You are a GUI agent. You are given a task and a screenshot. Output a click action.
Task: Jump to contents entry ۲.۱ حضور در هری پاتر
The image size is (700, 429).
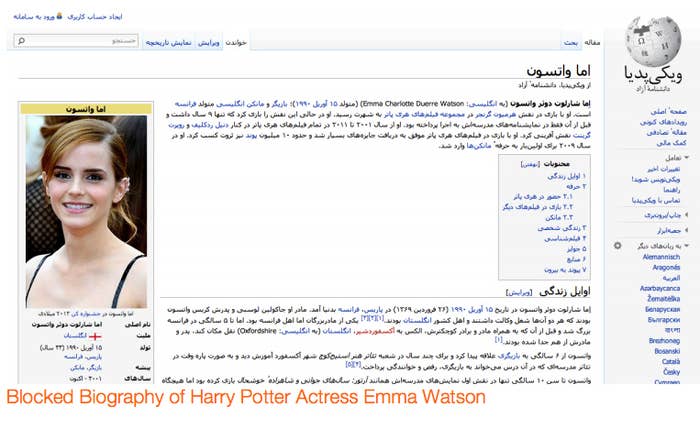point(543,196)
